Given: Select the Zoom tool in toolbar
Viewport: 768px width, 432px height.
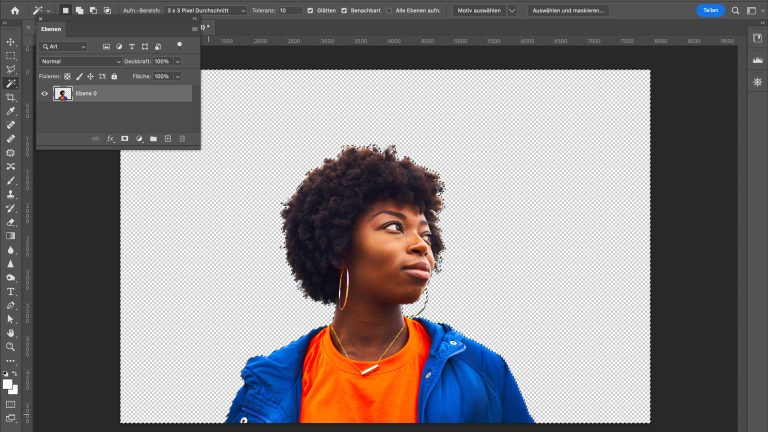Looking at the screenshot, I should (x=11, y=347).
